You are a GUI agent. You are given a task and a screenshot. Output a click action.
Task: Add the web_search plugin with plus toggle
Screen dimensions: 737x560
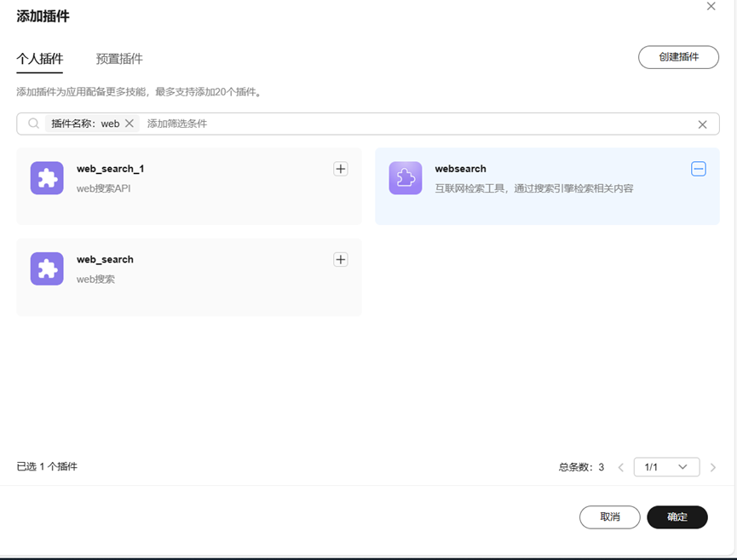[341, 259]
